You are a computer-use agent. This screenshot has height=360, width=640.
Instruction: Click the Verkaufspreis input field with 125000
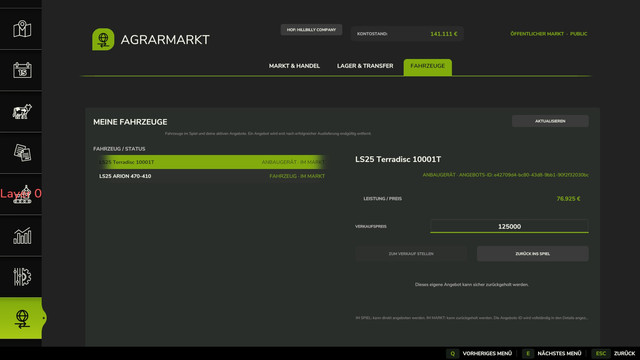509,227
